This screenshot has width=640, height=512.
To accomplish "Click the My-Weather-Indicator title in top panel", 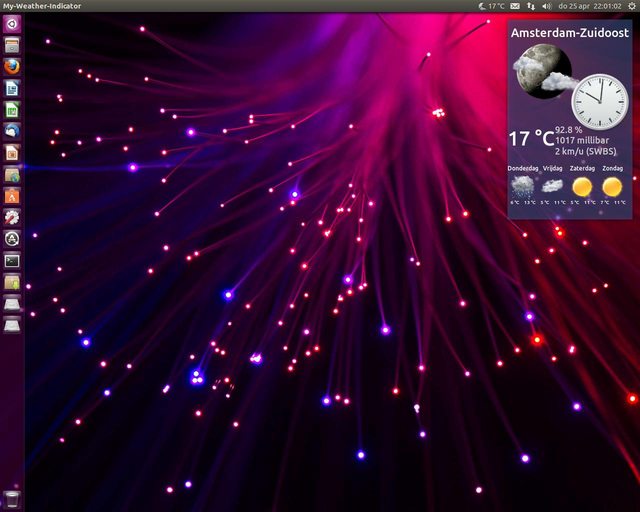I will tap(42, 6).
